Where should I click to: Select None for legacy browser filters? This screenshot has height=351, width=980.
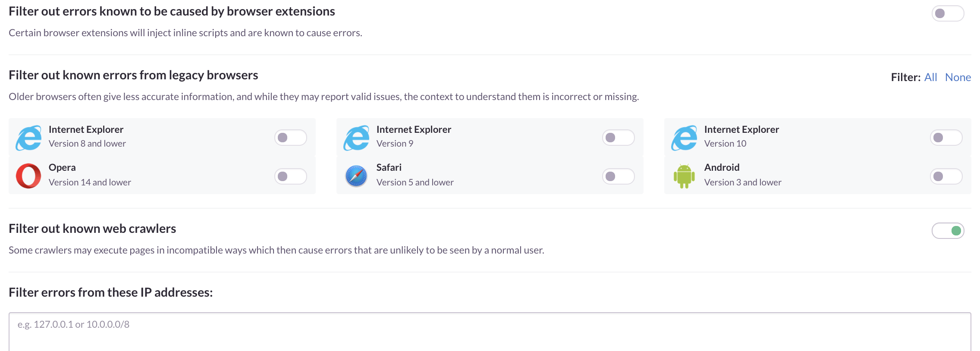click(958, 77)
